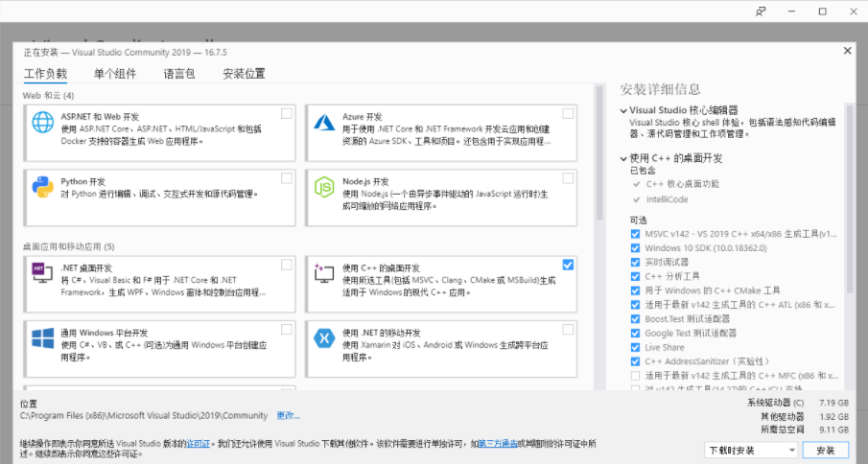Uncheck MSVC v142 build tools option

(x=635, y=234)
